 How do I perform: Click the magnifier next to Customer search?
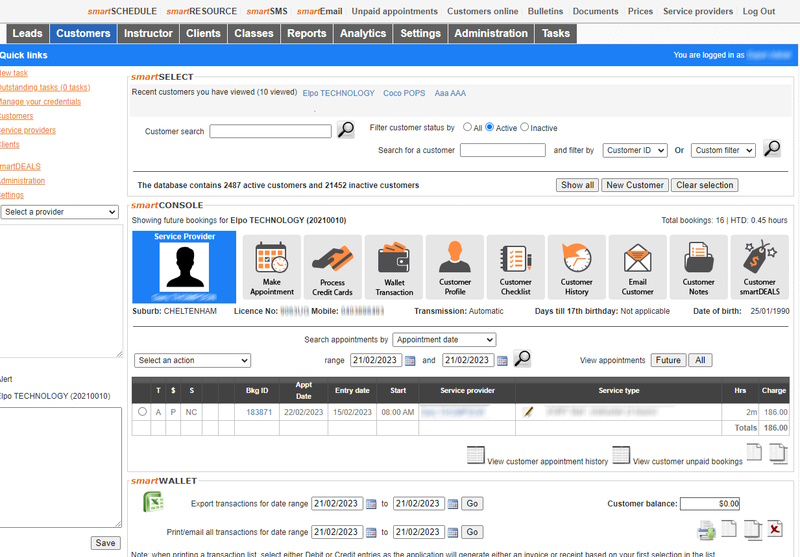tap(346, 130)
